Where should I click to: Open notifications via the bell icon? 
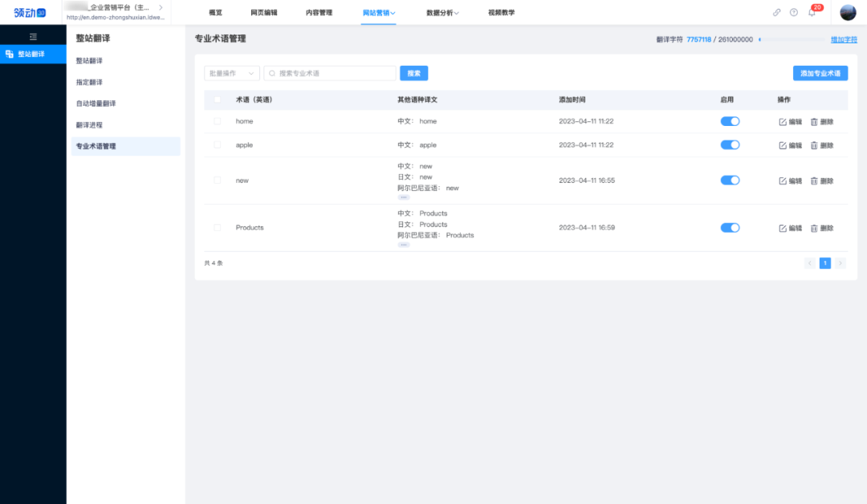click(813, 12)
